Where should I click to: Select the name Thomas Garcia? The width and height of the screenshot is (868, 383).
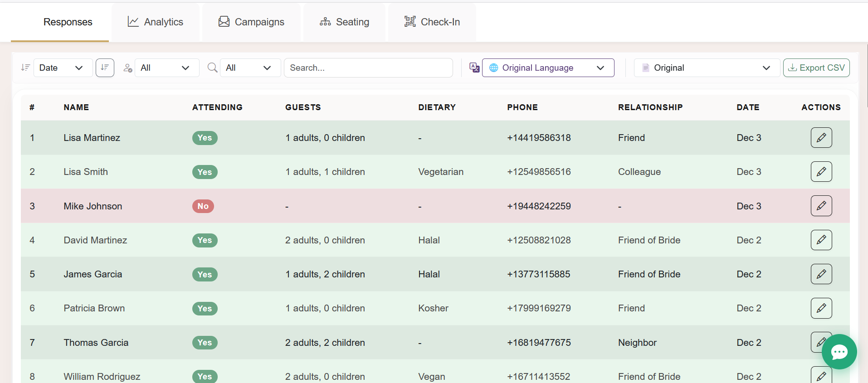(96, 343)
